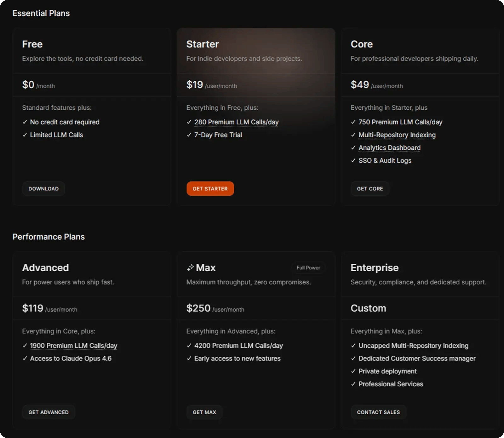The height and width of the screenshot is (438, 504).
Task: Click the Custom price label on Enterprise
Action: pyautogui.click(x=368, y=308)
